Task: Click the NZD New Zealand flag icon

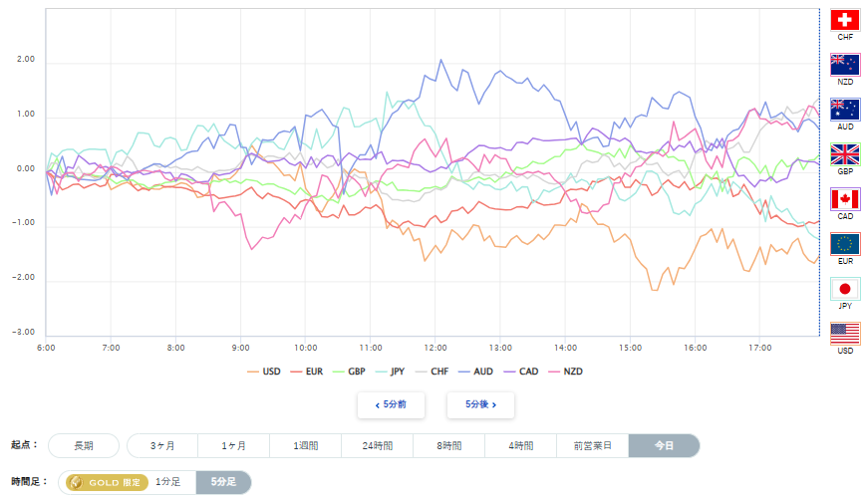Action: pos(845,65)
